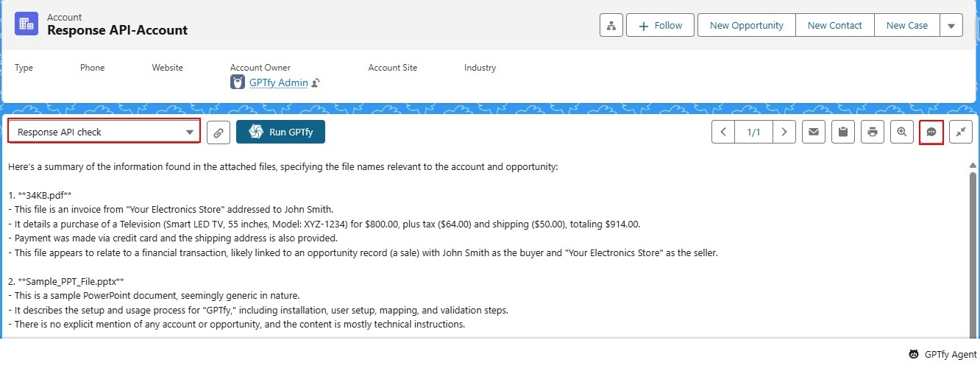980x368 pixels.
Task: Click the change owner icon beside GPTfy Admin
Action: pyautogui.click(x=316, y=83)
